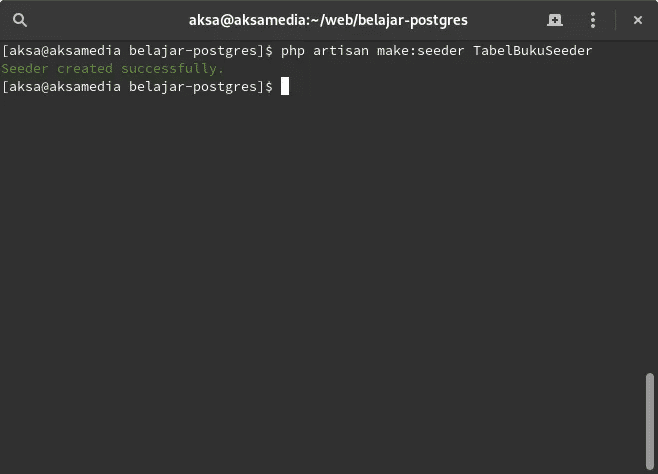The width and height of the screenshot is (658, 474).
Task: Click the make:seeder text in the command
Action: coord(420,51)
